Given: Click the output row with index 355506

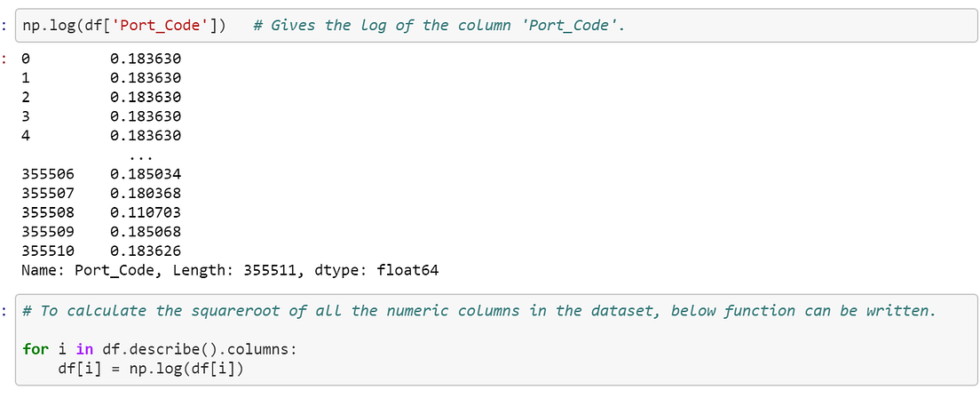Looking at the screenshot, I should [101, 174].
